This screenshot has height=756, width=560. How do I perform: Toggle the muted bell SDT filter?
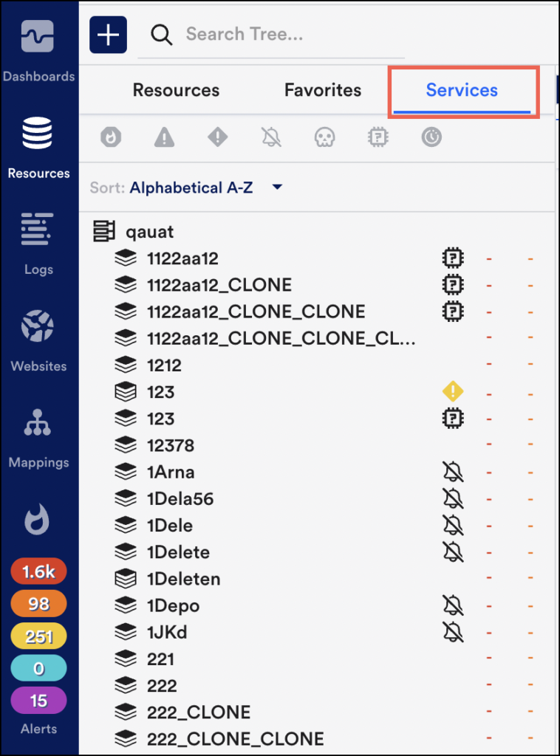pos(271,137)
